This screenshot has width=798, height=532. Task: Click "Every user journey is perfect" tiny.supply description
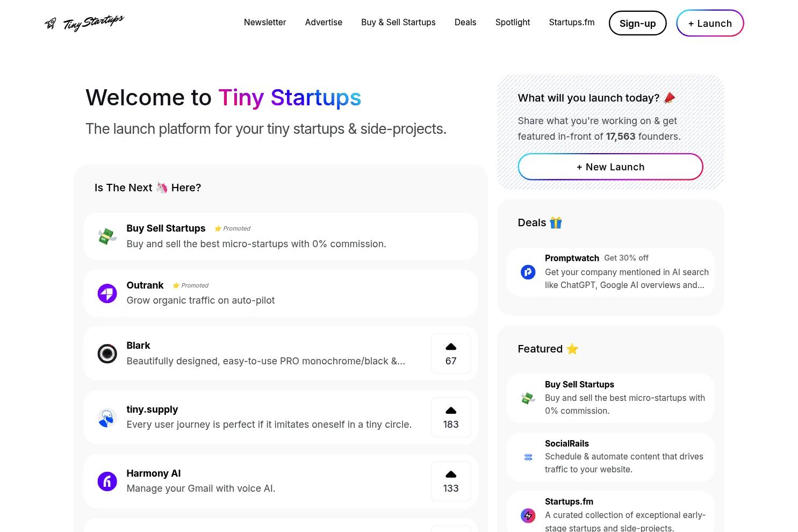pos(269,425)
